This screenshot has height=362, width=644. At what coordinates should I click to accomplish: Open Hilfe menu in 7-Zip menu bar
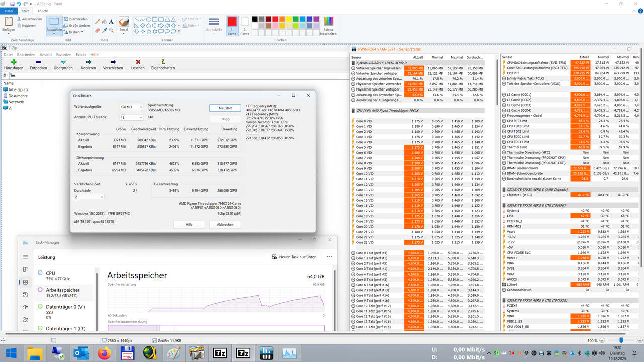click(x=95, y=55)
